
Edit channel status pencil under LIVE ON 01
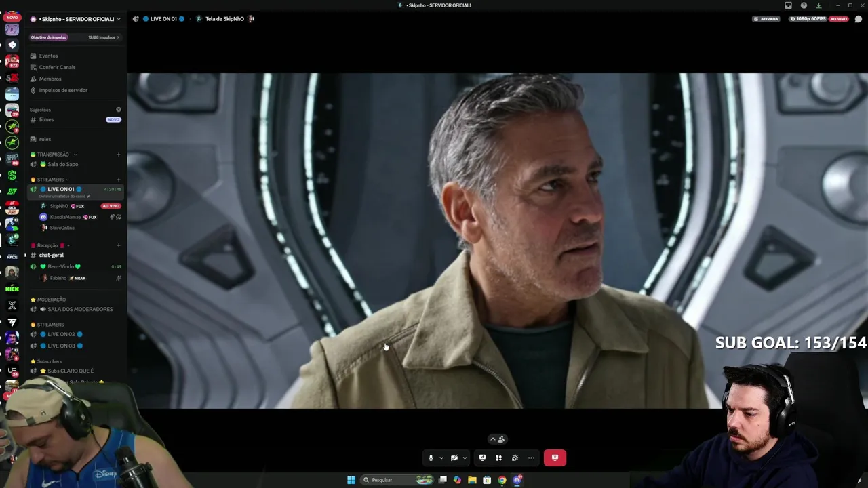[x=88, y=197]
